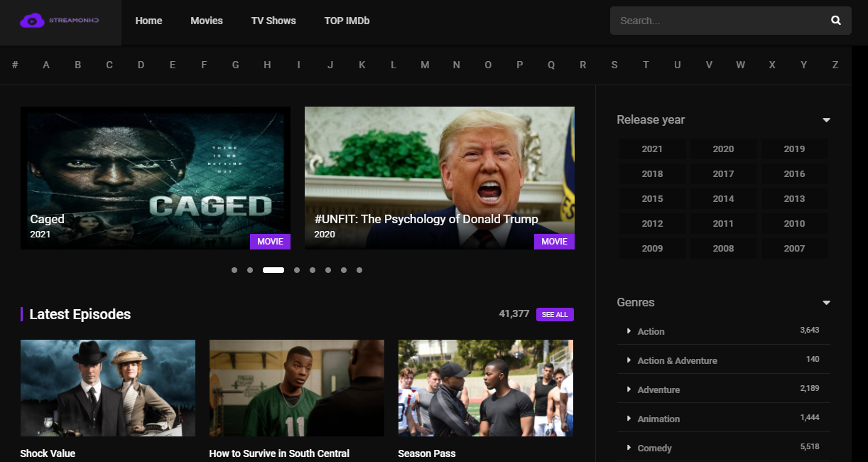This screenshot has height=462, width=868.
Task: Browse titles starting with I
Action: [298, 65]
